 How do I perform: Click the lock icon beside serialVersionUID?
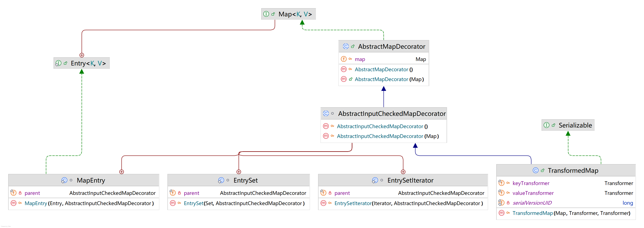[x=508, y=203]
